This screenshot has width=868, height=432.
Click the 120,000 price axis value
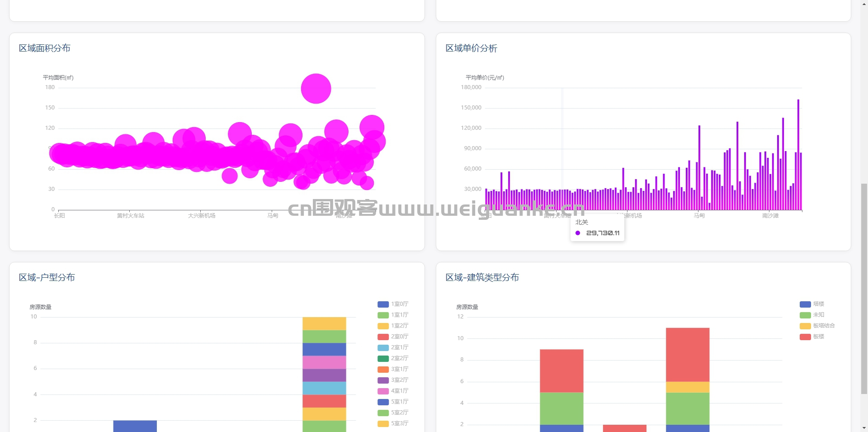(x=471, y=128)
